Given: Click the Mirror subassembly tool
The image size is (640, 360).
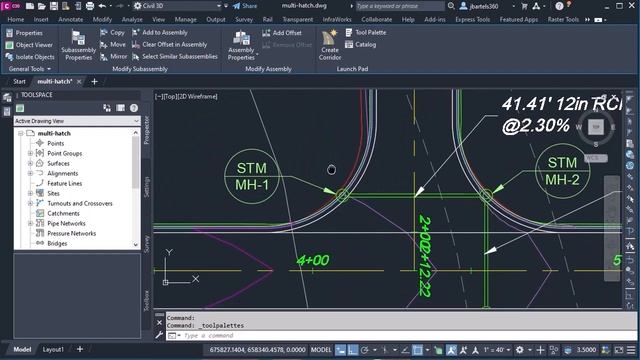Looking at the screenshot, I should tap(114, 57).
